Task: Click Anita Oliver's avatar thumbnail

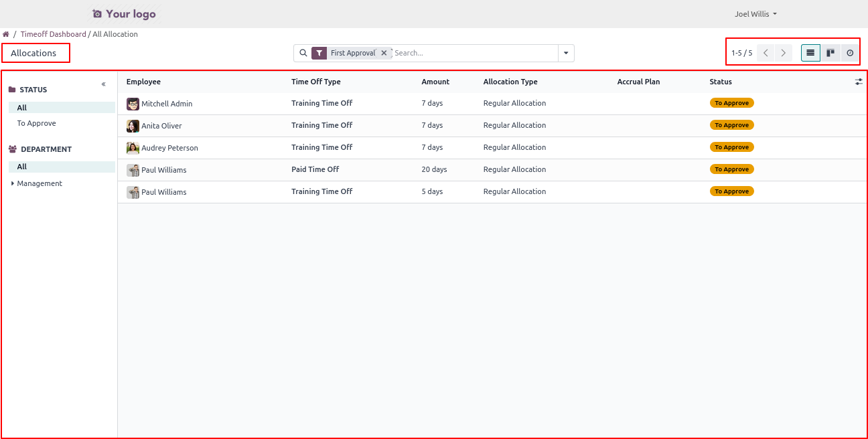Action: coord(133,126)
